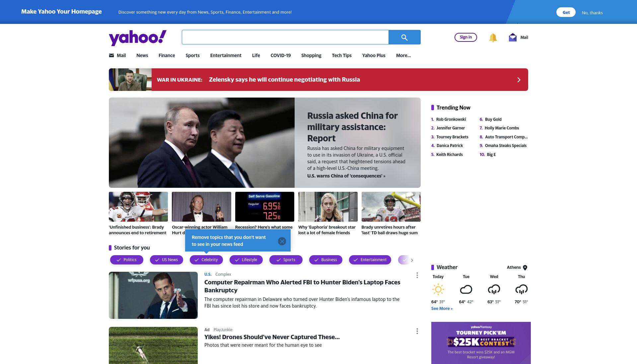637x364 pixels.
Task: Open U.S. warns China of 'consequences' link
Action: (x=346, y=176)
